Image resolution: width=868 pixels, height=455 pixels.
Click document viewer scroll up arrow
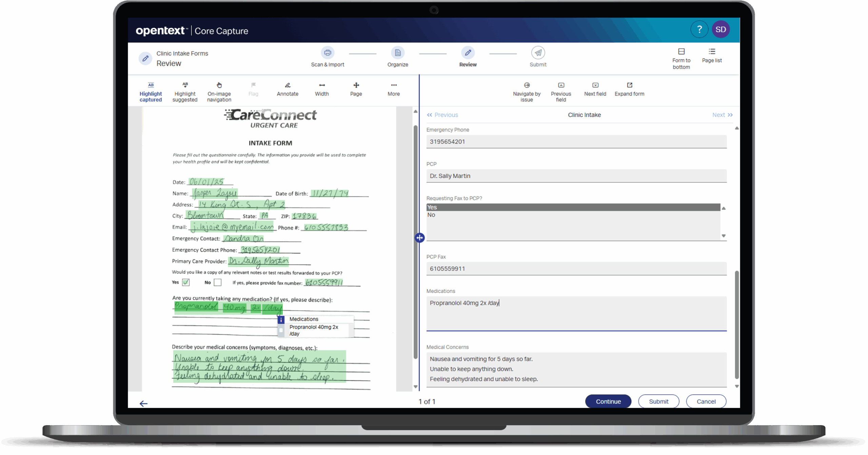pos(415,112)
